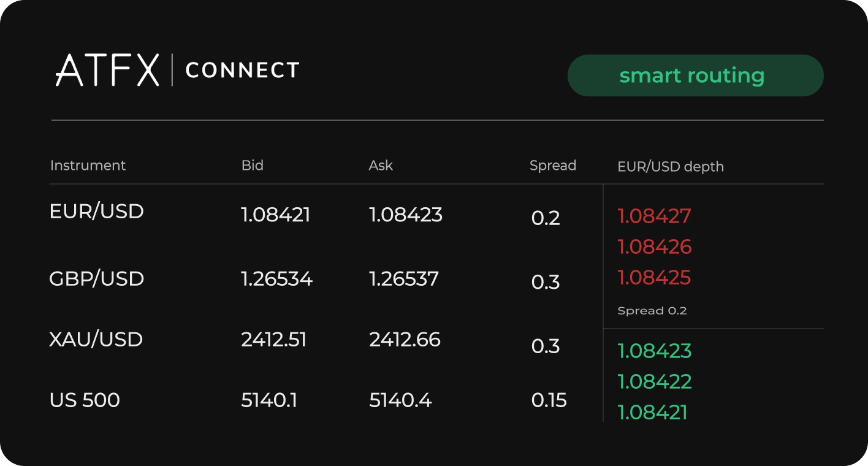Click US 500 spread value 0.15
868x466 pixels.
pyautogui.click(x=549, y=400)
